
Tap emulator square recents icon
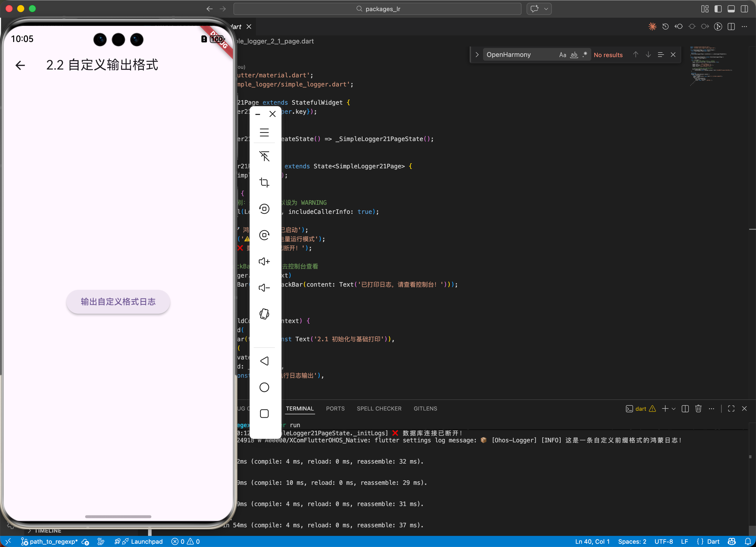tap(264, 414)
